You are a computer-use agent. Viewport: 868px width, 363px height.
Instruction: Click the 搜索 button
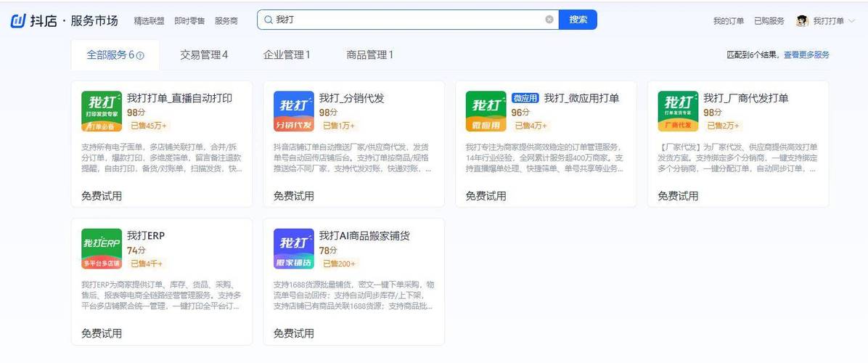(578, 20)
